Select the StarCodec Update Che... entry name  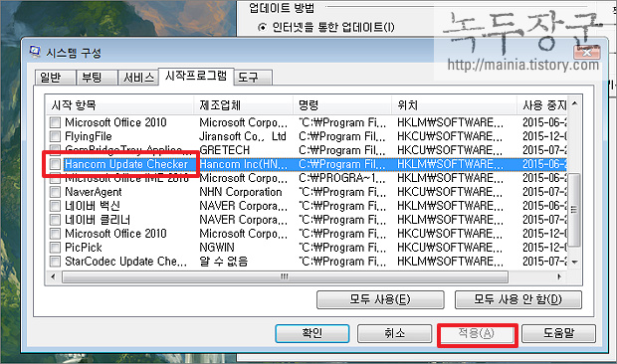[x=126, y=261]
